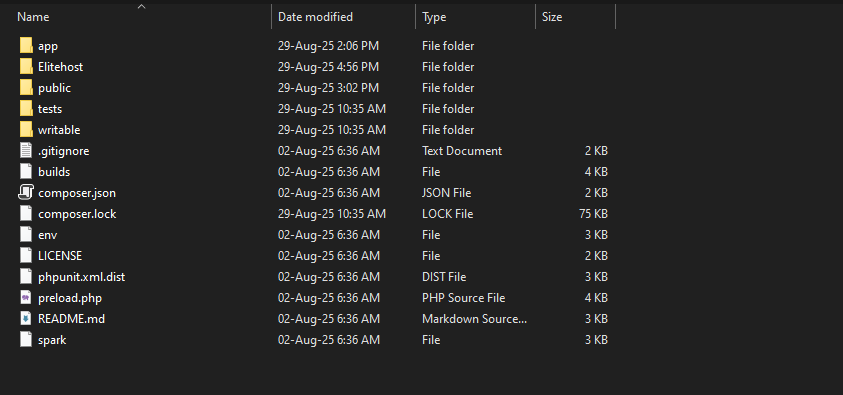Select the Elitehost folder icon
Viewport: 843px width, 395px height.
[x=26, y=67]
